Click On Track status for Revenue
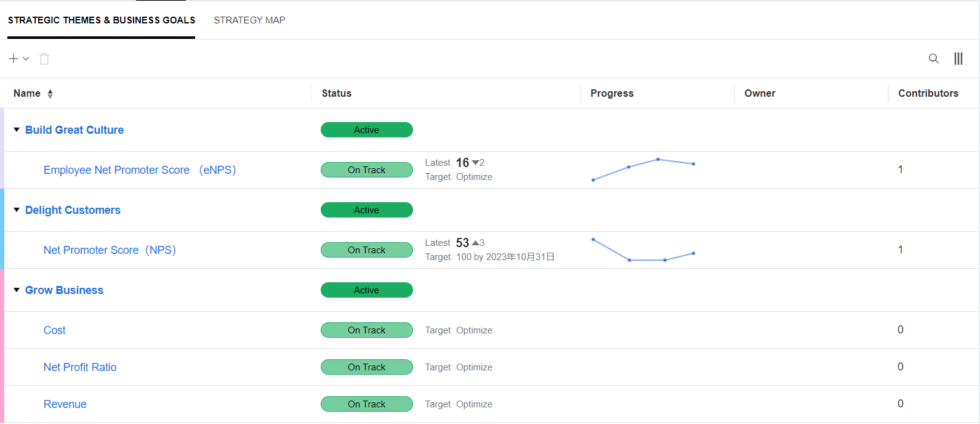980x424 pixels. point(366,404)
